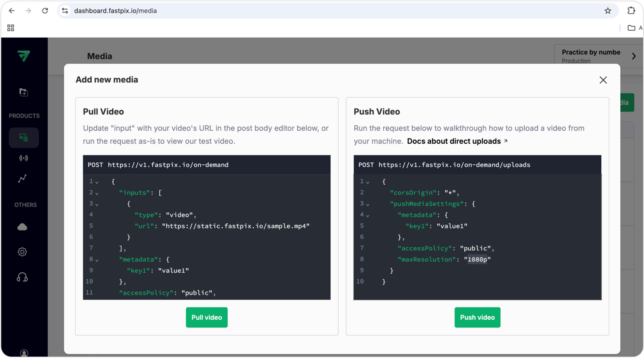Open the live stream sidebar icon
Screen dimensions: 644x358
[x=24, y=158]
